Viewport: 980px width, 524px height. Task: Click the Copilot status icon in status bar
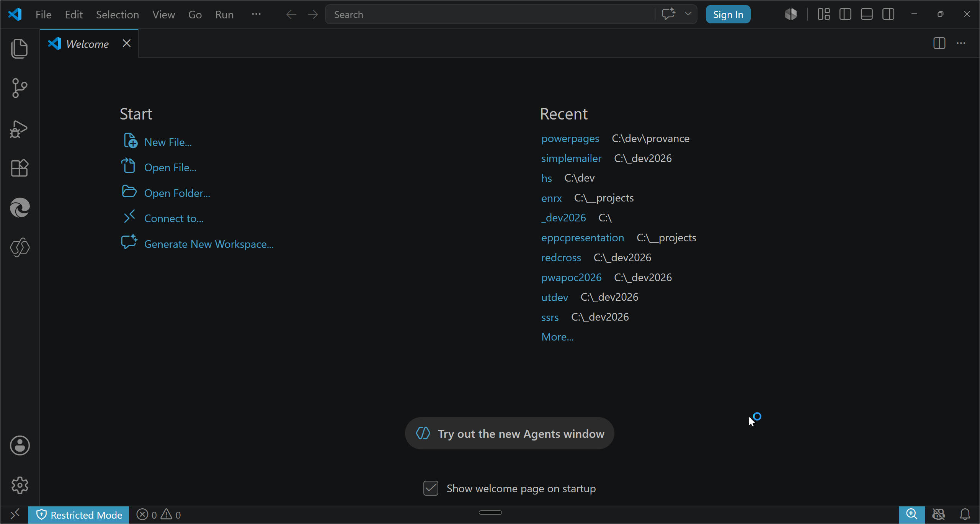click(x=939, y=514)
